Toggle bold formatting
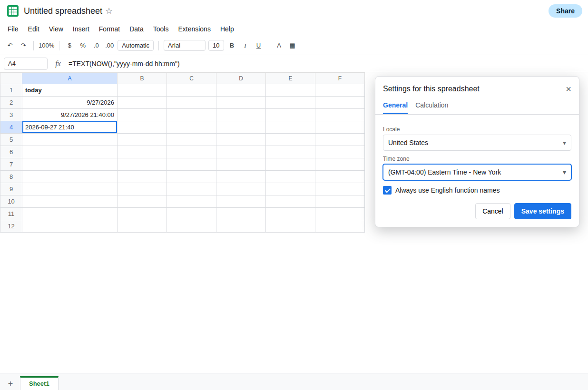588x390 pixels. coord(232,46)
